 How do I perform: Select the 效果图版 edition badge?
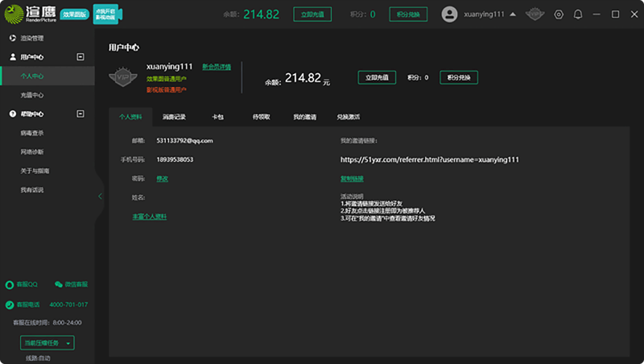pyautogui.click(x=76, y=15)
